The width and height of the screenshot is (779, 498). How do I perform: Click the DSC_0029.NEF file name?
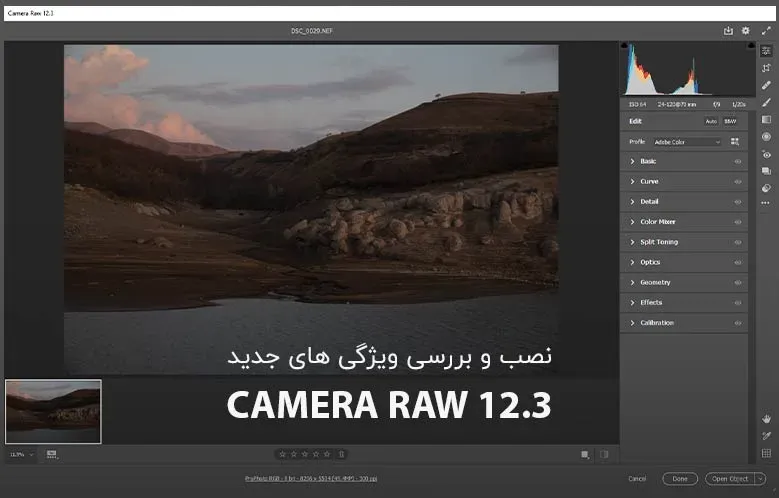pyautogui.click(x=312, y=31)
